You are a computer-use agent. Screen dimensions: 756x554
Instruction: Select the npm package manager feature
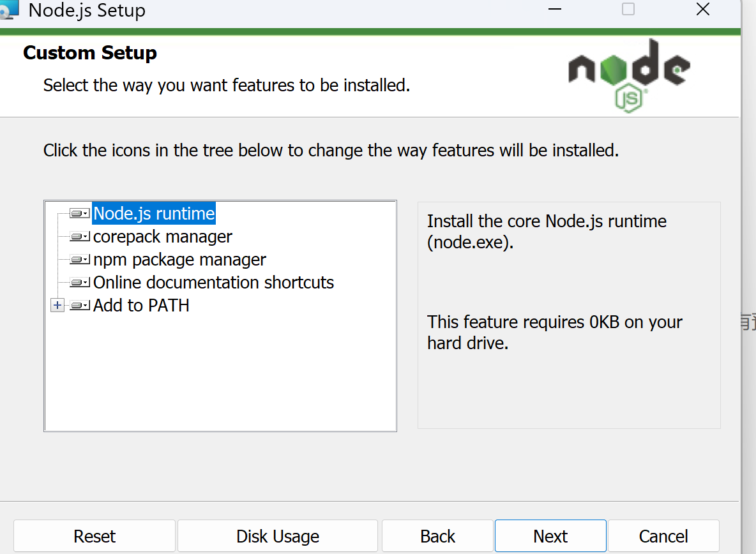(x=179, y=260)
